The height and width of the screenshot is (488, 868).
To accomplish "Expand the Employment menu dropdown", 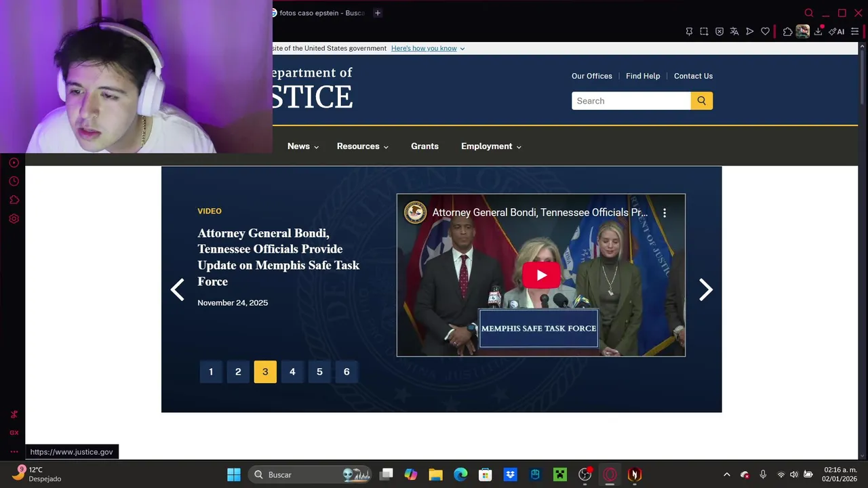I will pyautogui.click(x=491, y=146).
